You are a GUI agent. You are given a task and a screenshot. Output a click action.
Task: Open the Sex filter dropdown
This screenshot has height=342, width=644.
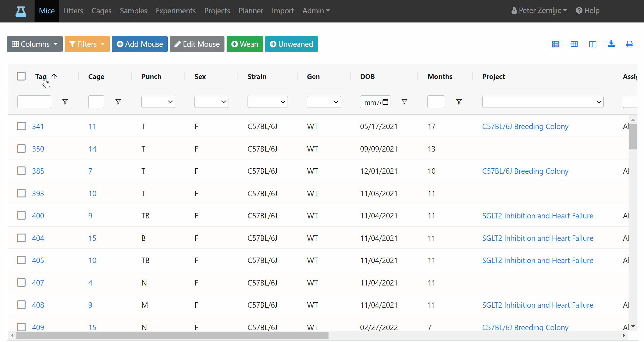(x=211, y=102)
